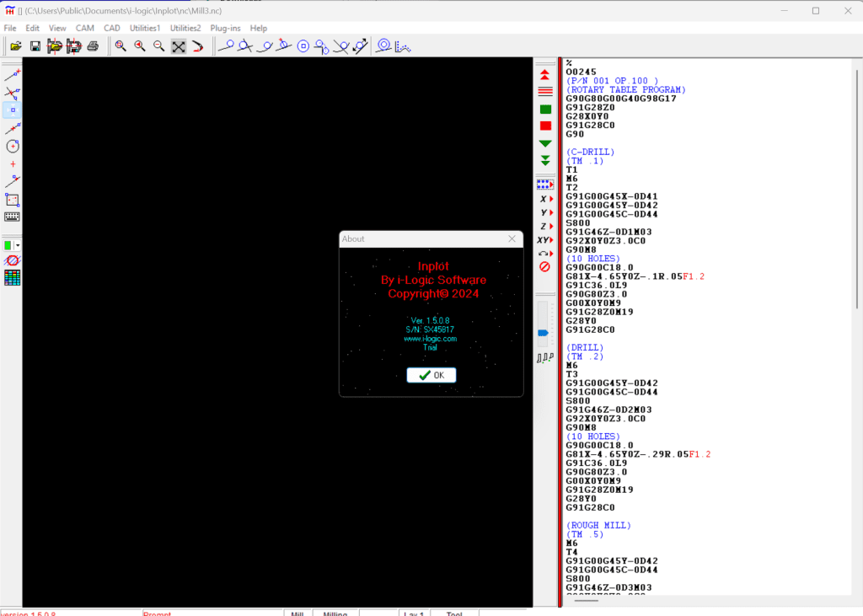Click the Save floppy disk icon
This screenshot has width=863, height=616.
tap(35, 46)
